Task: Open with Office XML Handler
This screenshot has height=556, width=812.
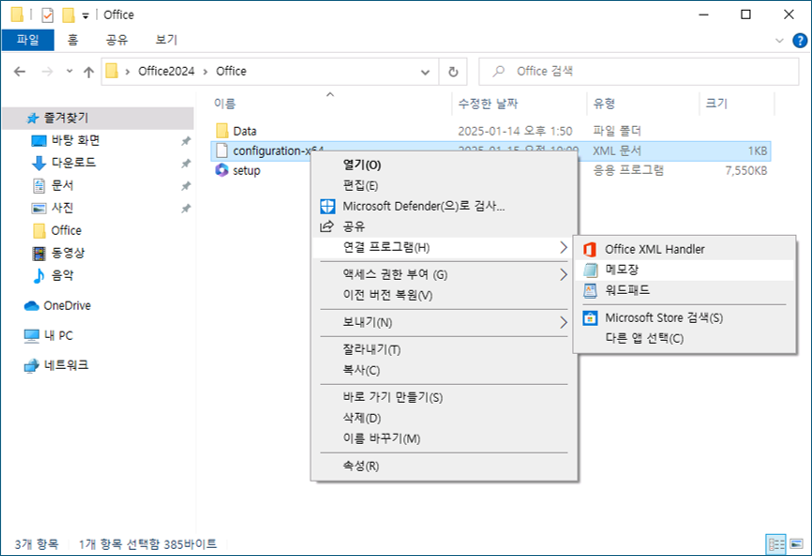Action: coord(684,249)
